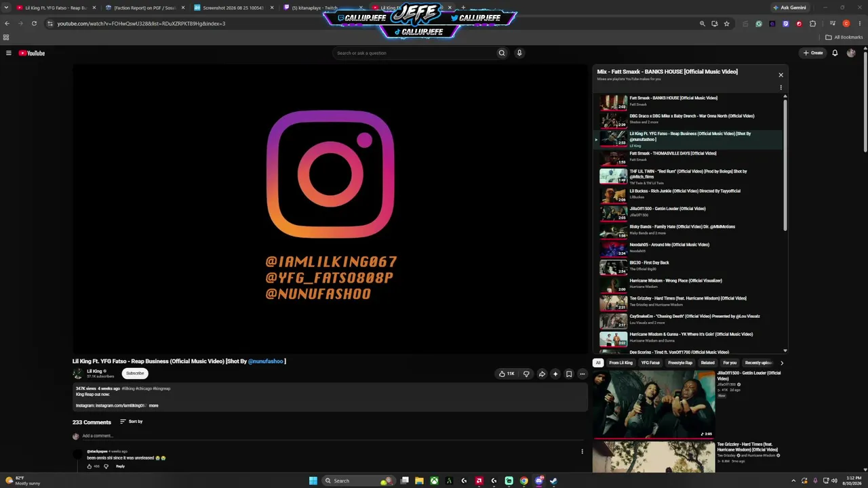Go back in Chrome

(x=7, y=24)
